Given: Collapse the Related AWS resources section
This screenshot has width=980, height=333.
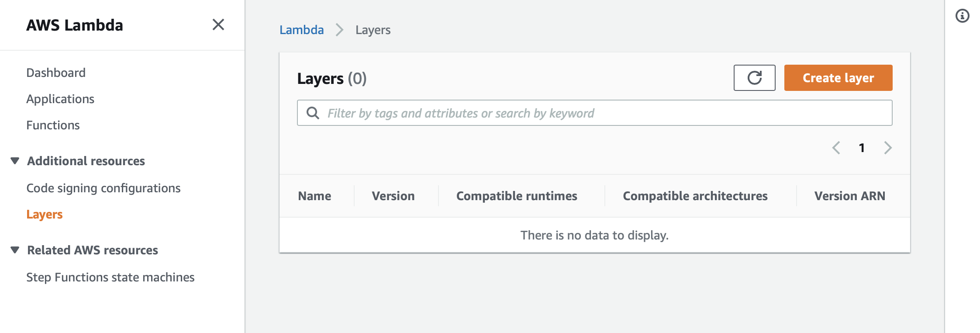Looking at the screenshot, I should [15, 250].
